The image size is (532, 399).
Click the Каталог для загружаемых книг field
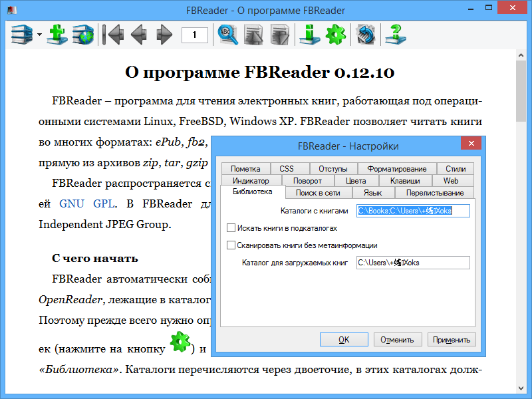413,263
